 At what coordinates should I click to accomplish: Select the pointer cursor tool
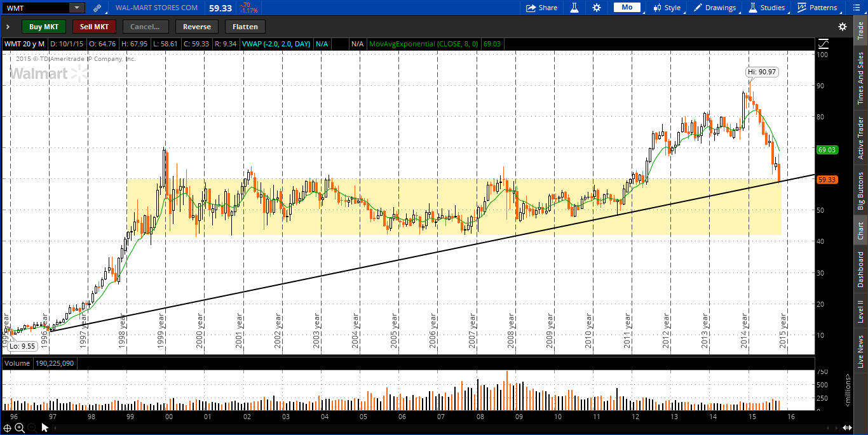tap(44, 427)
